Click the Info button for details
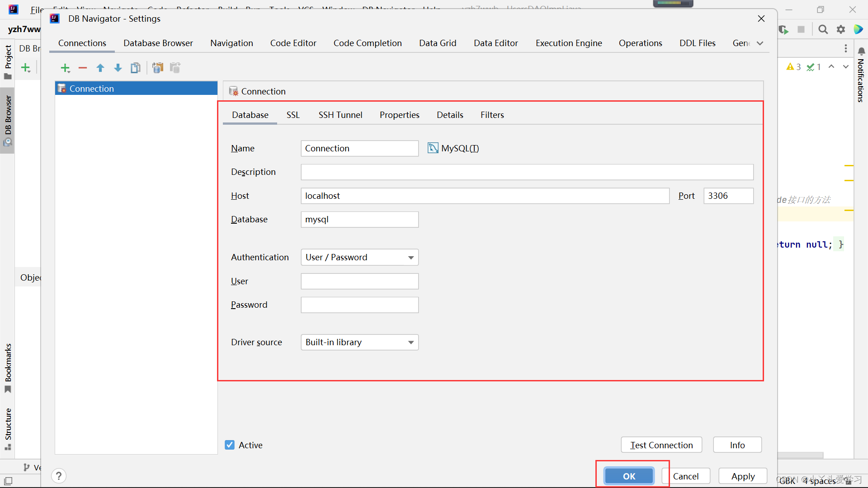The image size is (868, 488). 737,445
